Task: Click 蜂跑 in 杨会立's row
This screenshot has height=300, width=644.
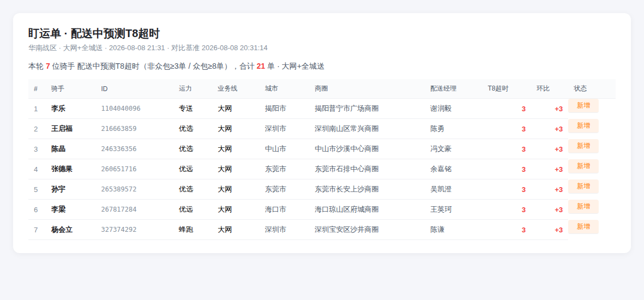Action: point(186,230)
